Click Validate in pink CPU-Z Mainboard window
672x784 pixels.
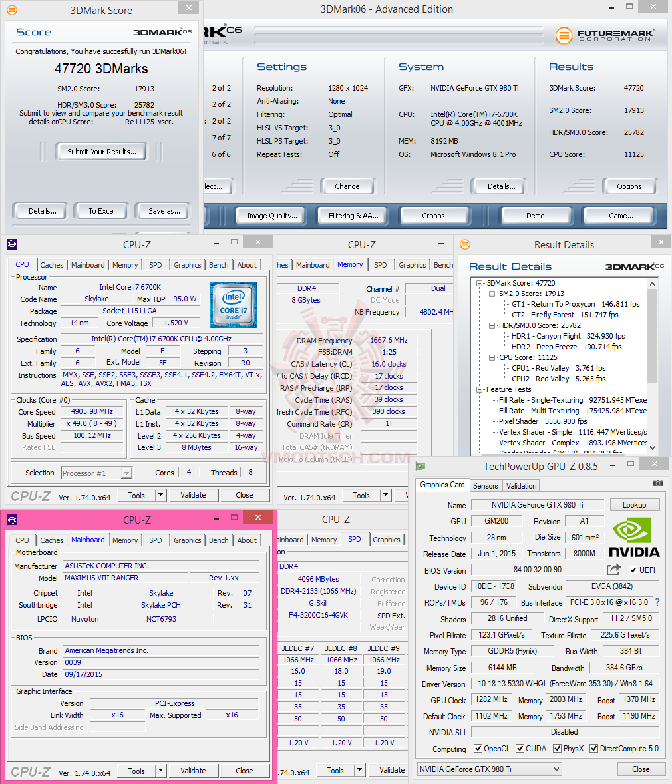(x=193, y=771)
